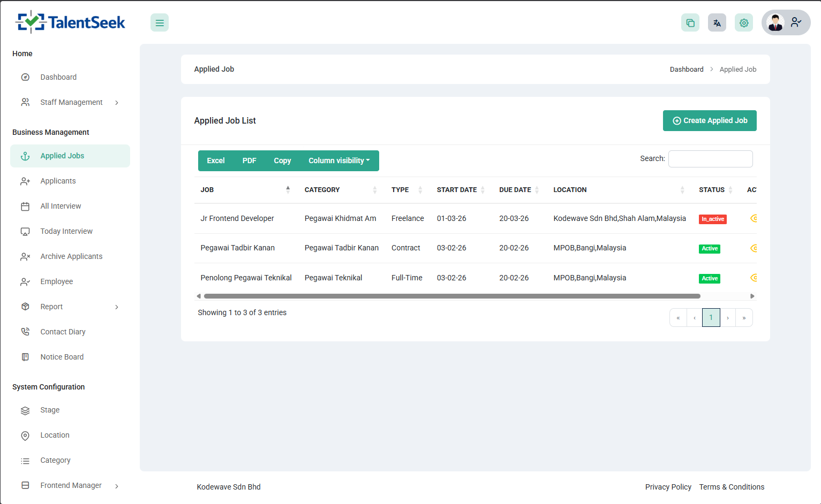Click the Create Applied Job button
This screenshot has height=504, width=821.
tap(710, 120)
